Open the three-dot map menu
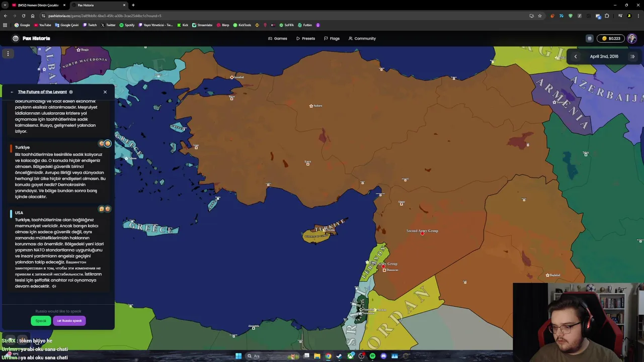Screen dimensions: 644x362 tap(8, 53)
